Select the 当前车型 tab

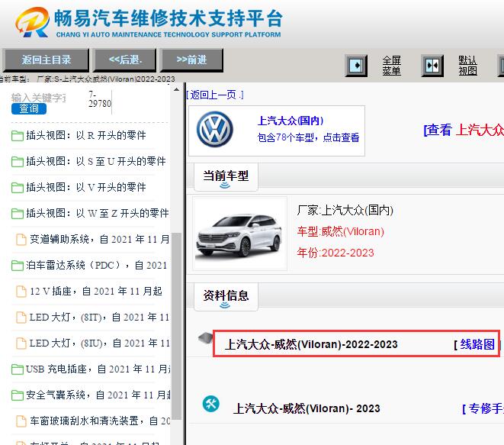point(226,176)
